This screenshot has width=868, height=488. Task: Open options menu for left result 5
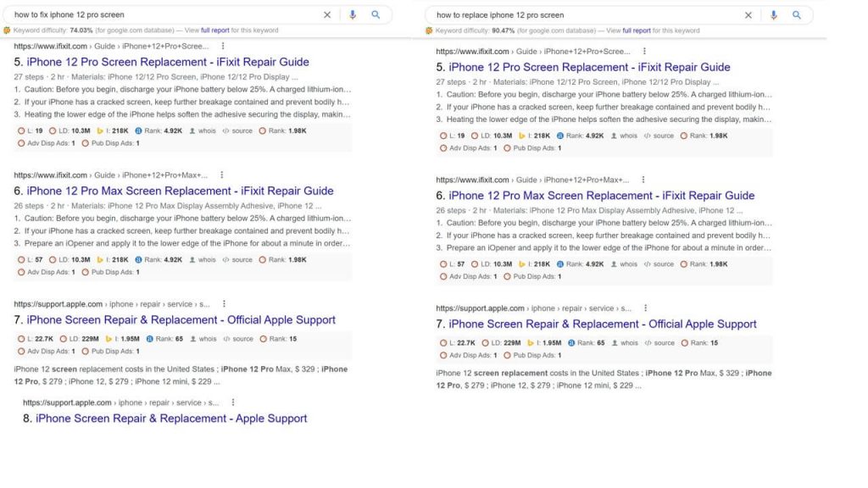coord(223,46)
